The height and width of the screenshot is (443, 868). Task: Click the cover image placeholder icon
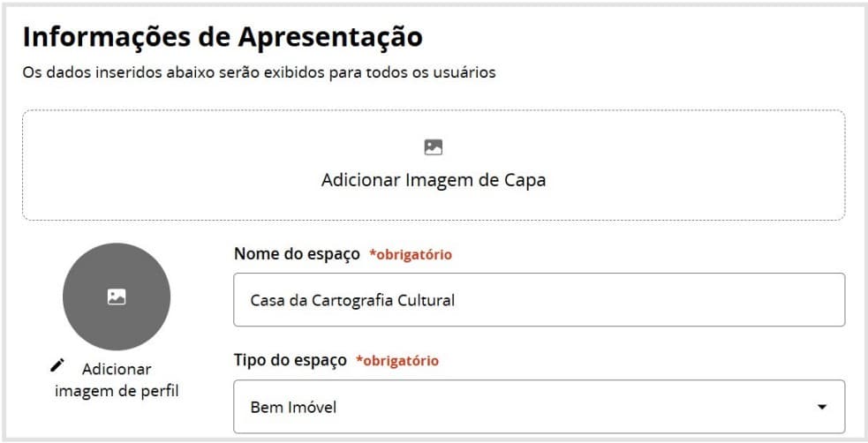point(433,147)
